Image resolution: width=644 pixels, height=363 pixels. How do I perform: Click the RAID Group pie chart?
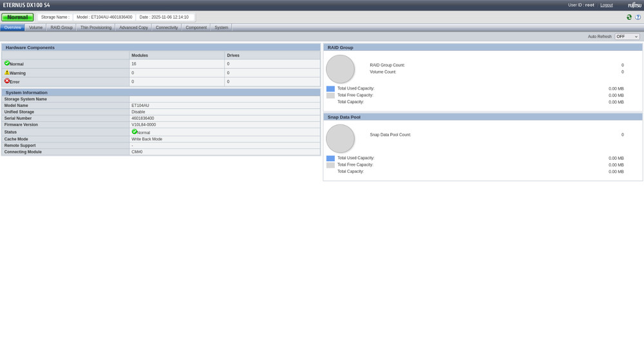pos(340,69)
